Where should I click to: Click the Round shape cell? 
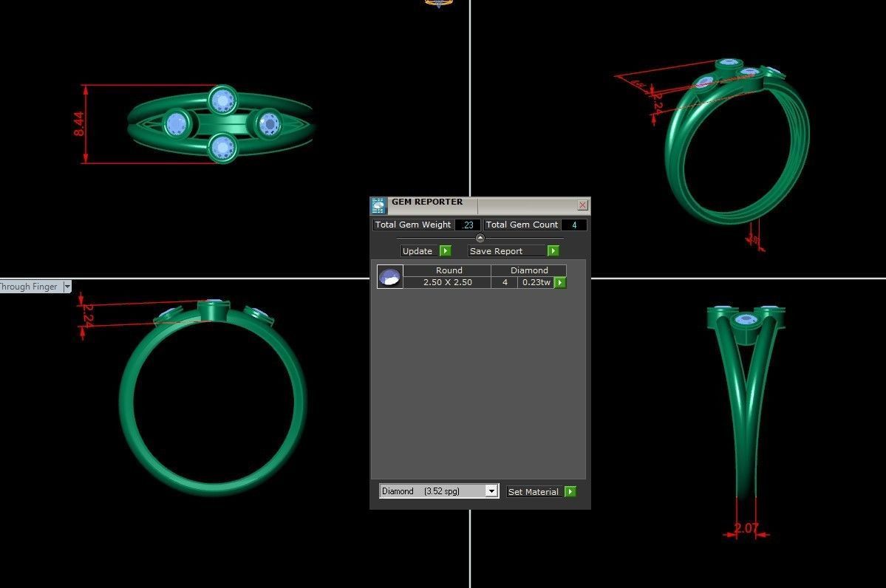click(x=449, y=270)
